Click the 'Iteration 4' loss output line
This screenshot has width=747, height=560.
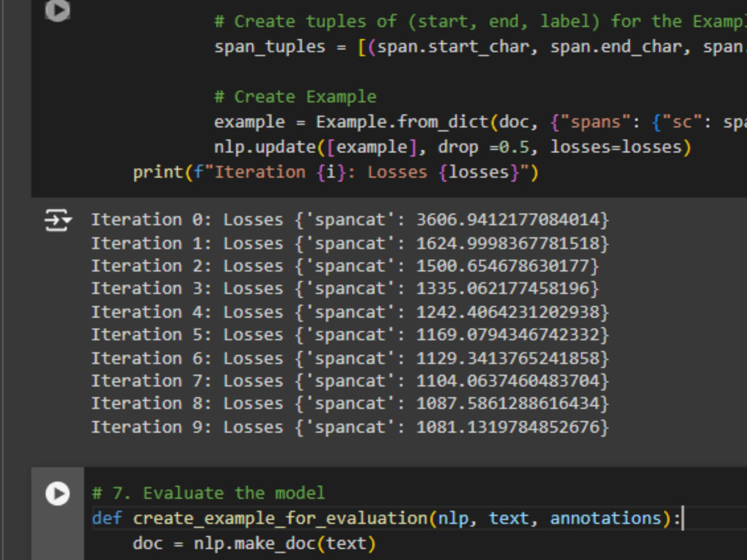350,312
